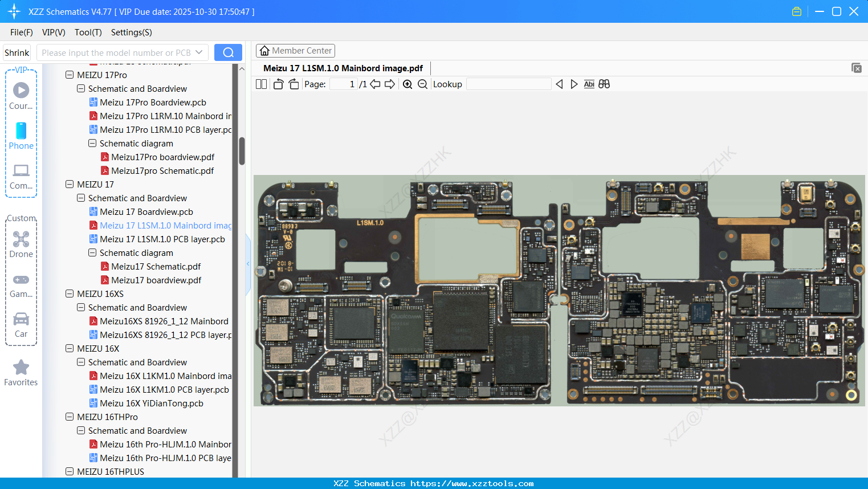Screen dimensions: 868x489
Task: Select the dual-page view icon
Action: (261, 84)
